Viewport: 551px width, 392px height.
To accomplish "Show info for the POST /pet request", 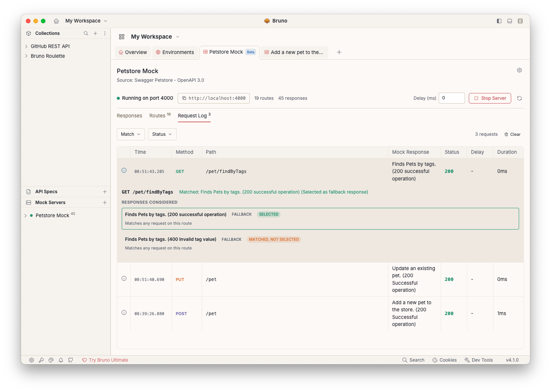I will [x=124, y=312].
